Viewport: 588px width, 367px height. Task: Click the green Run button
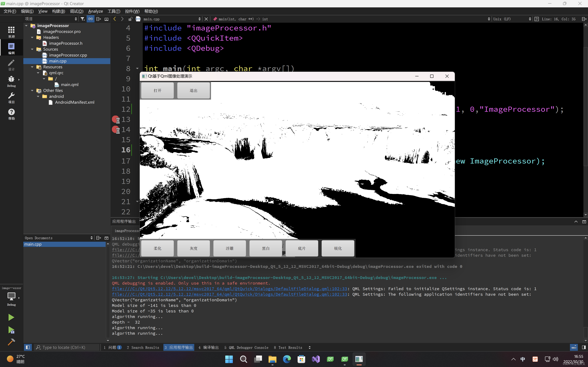tap(11, 317)
